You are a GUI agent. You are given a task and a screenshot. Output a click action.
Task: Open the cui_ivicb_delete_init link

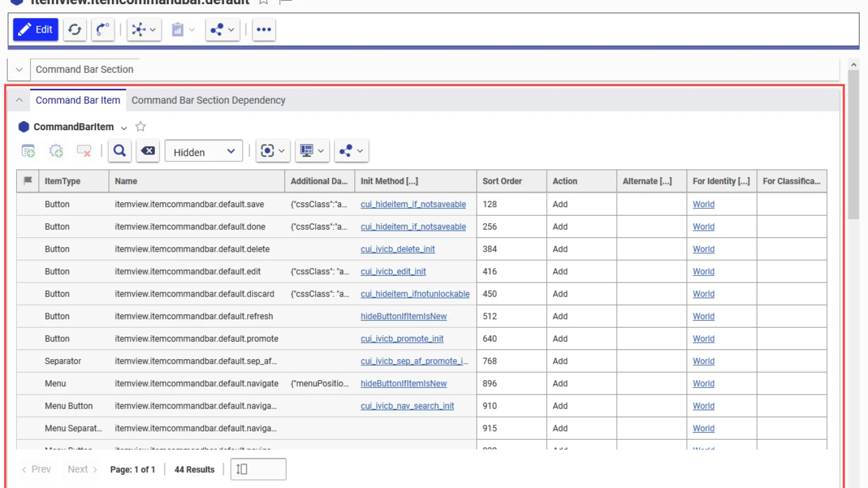[x=398, y=249]
